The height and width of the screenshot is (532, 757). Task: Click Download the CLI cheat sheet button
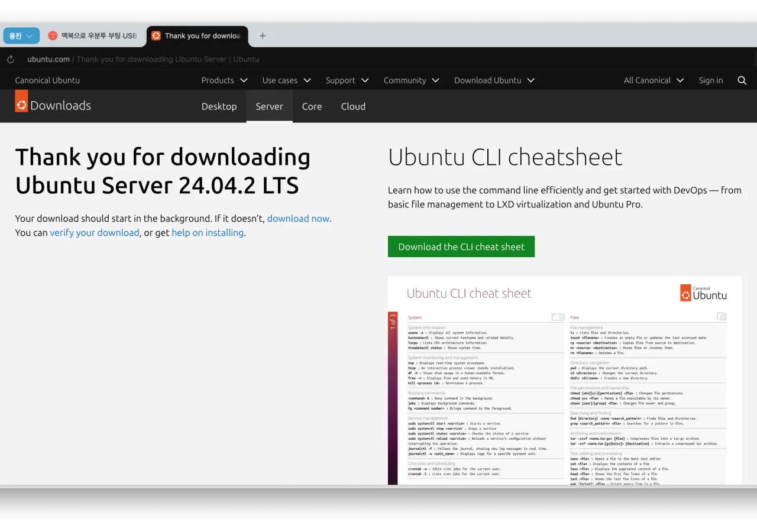click(461, 246)
